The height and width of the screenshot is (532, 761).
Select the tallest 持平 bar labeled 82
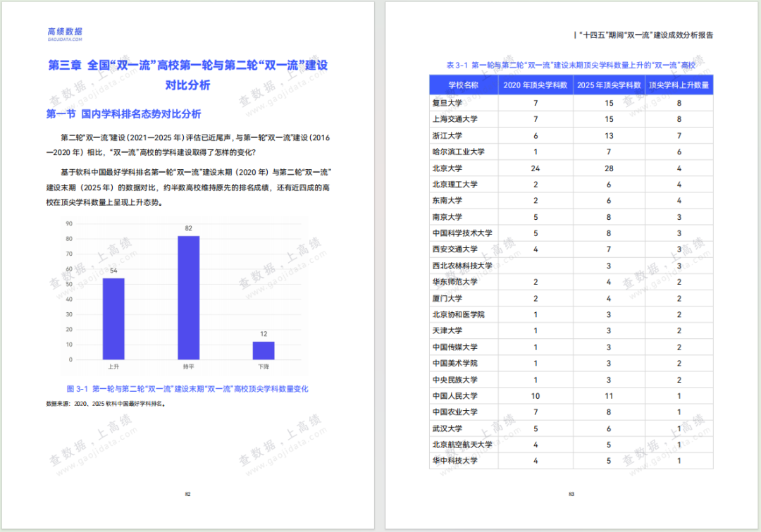(188, 297)
